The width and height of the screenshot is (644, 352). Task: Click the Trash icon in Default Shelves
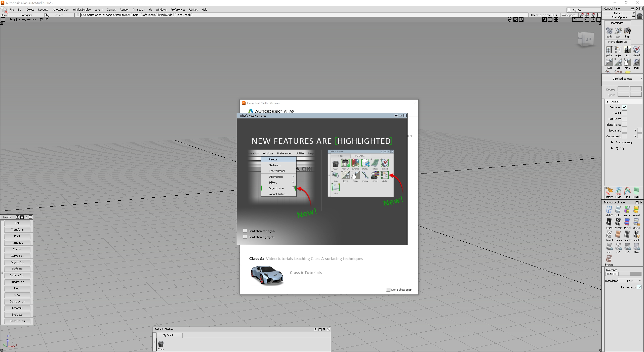(x=161, y=344)
